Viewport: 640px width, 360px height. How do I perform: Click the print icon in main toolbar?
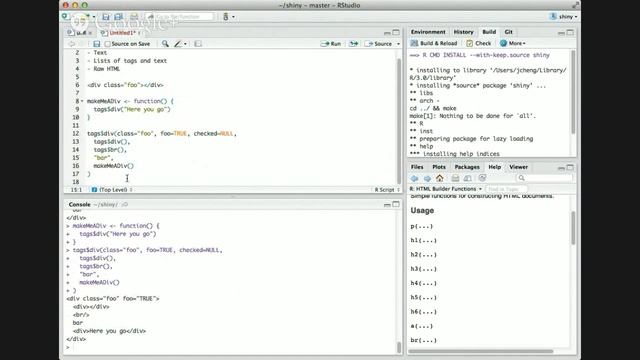click(x=133, y=17)
